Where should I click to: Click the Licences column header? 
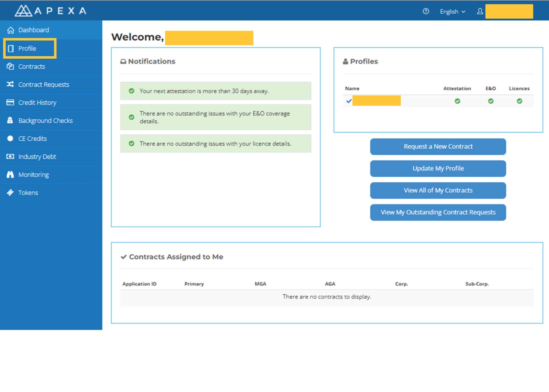click(519, 89)
